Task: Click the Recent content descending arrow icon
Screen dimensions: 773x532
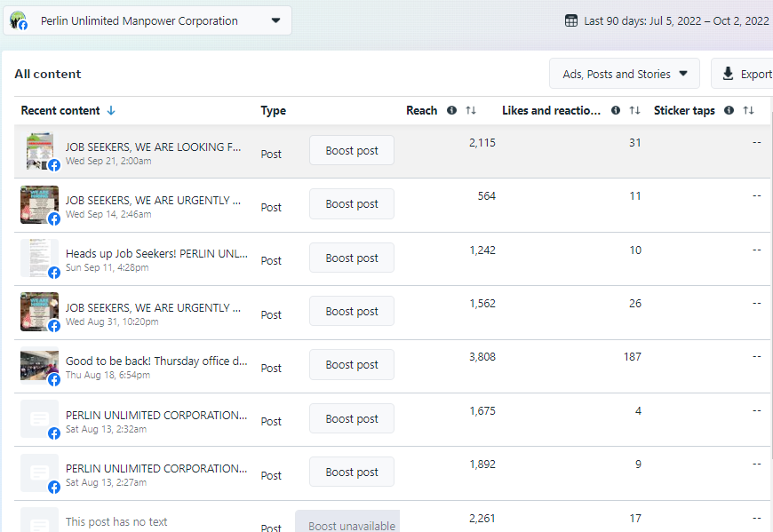Action: 111,110
